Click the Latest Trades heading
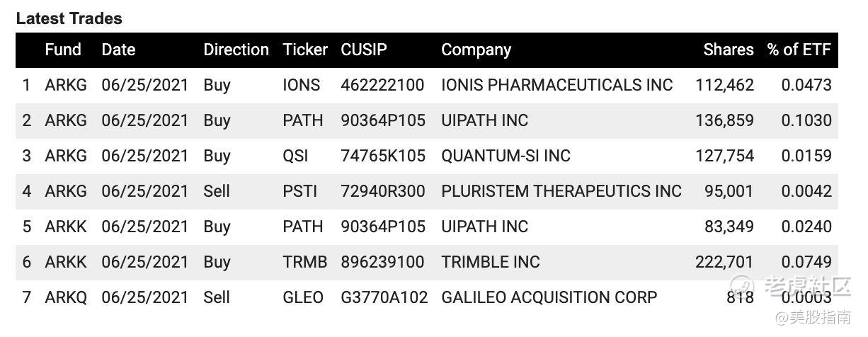Image resolution: width=868 pixels, height=337 pixels. pyautogui.click(x=69, y=19)
